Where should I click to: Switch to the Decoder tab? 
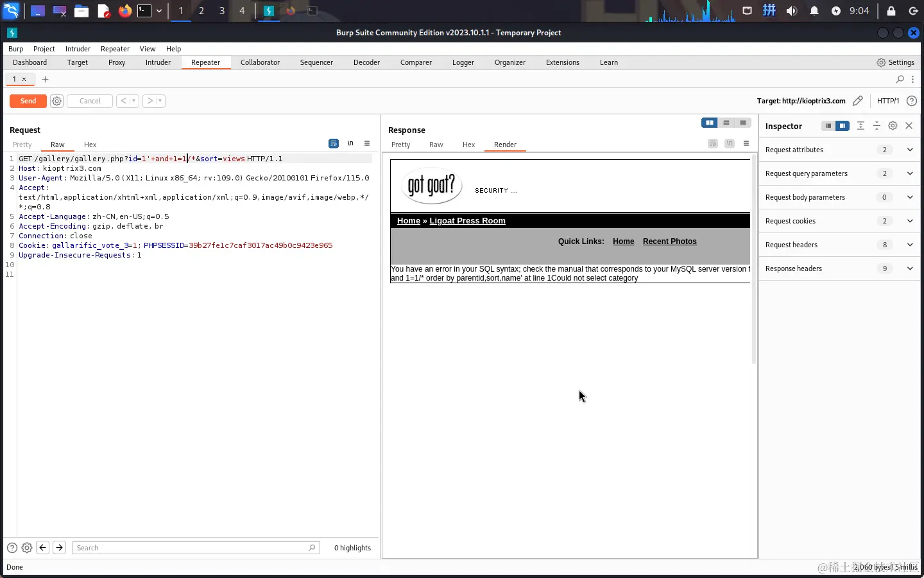click(x=366, y=62)
